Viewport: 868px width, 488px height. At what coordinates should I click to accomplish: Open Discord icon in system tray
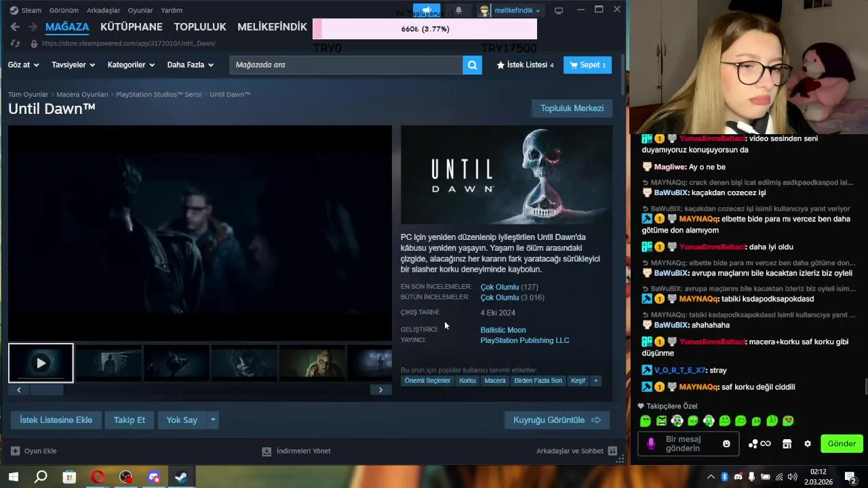(x=738, y=477)
